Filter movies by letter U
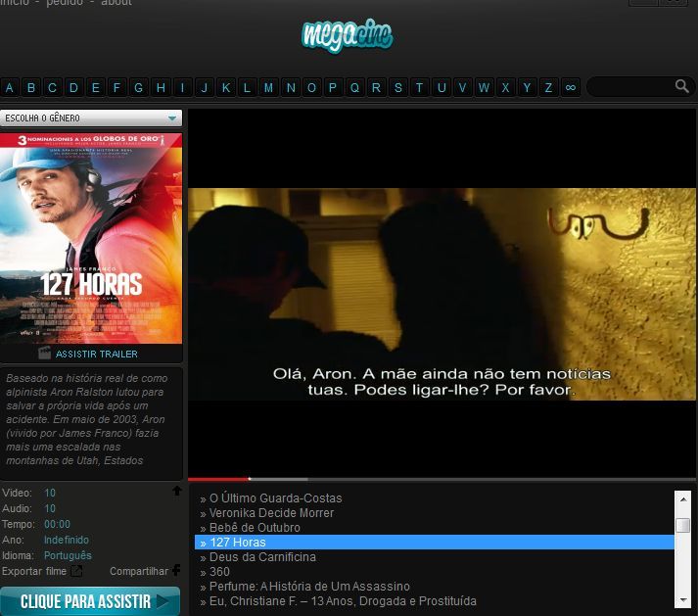This screenshot has height=616, width=698. click(x=442, y=87)
